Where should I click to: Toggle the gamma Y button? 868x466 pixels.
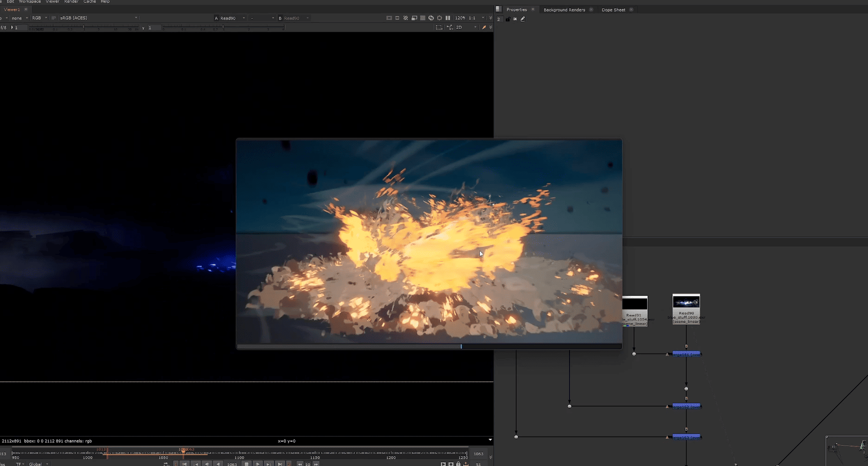143,28
